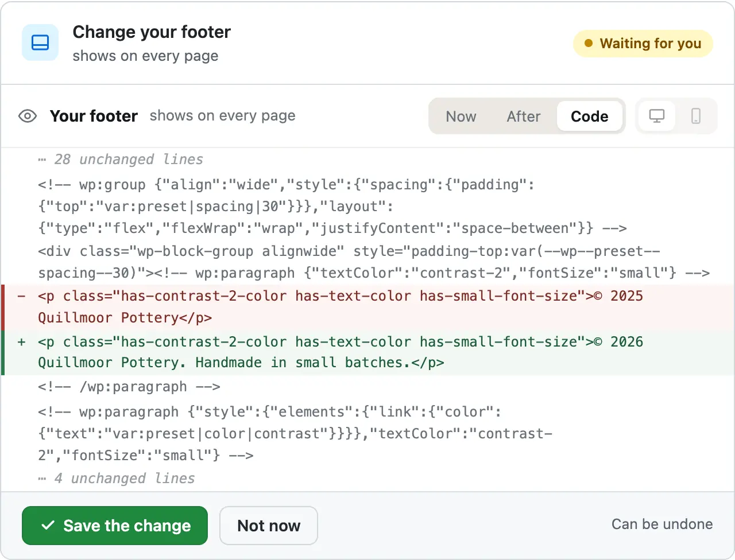
Task: Click the Not now button
Action: tap(269, 526)
